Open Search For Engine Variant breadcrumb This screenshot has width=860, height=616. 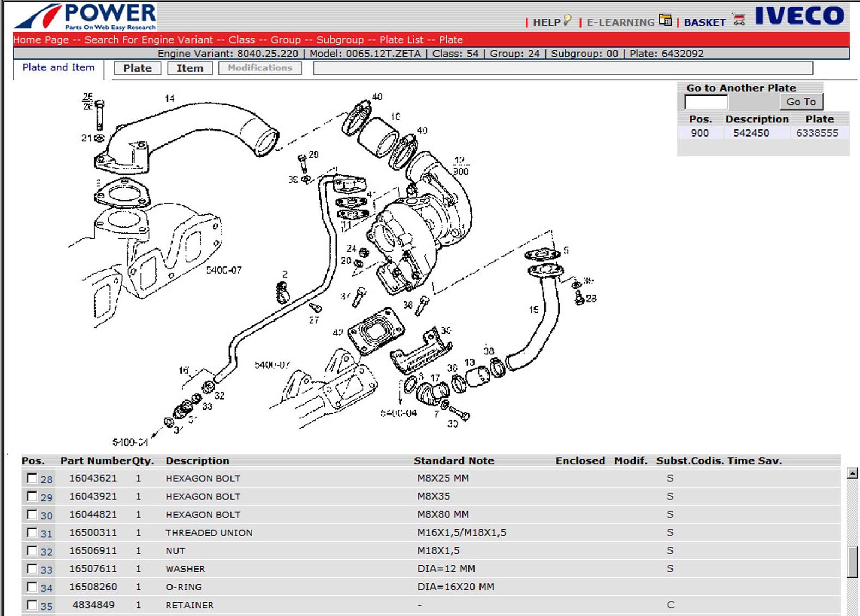149,40
